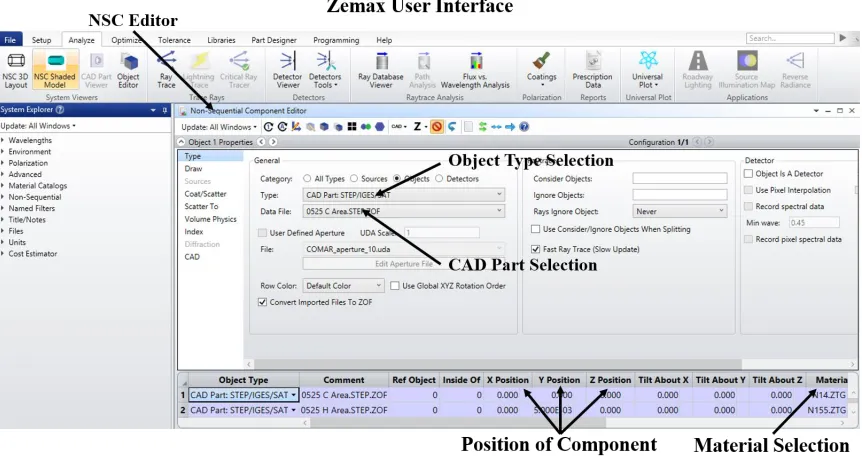
Task: Click the Ignore Objects input field
Action: [679, 195]
